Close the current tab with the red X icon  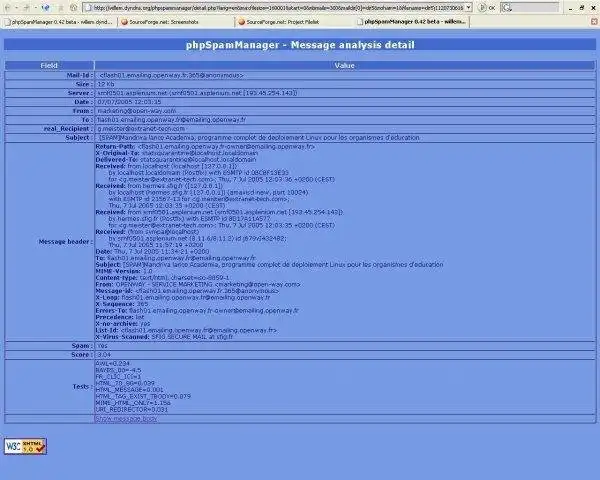click(x=594, y=22)
